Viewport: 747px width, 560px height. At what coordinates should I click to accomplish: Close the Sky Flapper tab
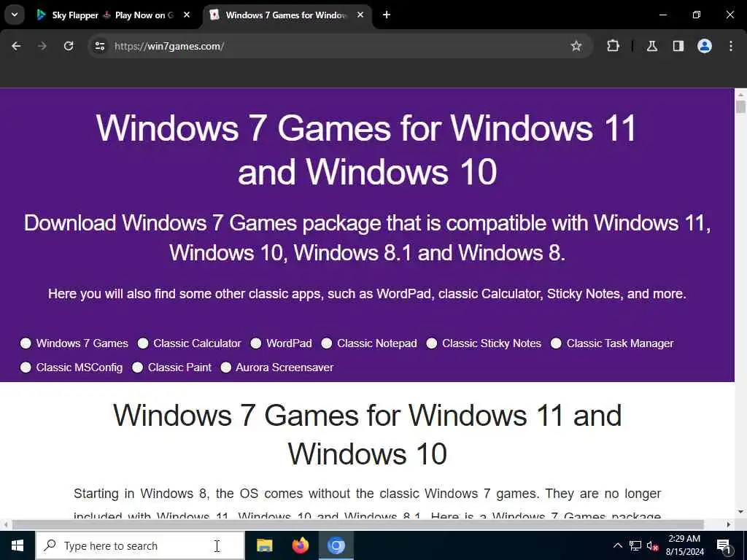coord(187,15)
